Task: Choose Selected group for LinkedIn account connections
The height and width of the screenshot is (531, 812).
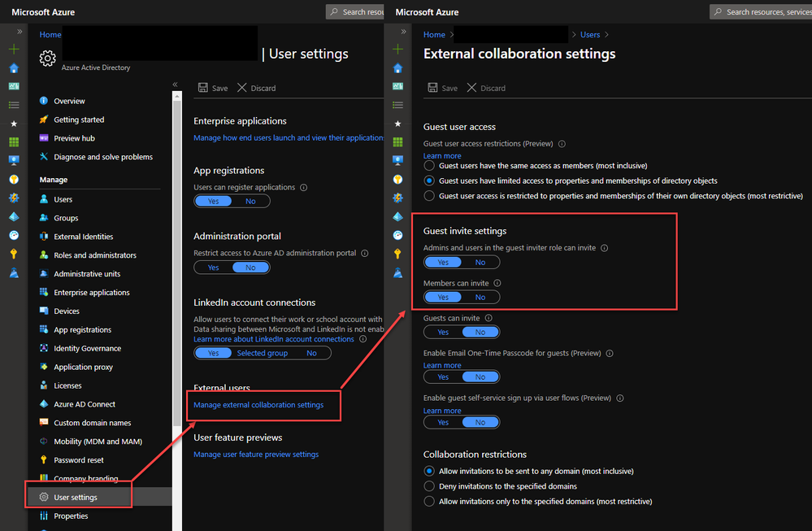Action: tap(262, 353)
